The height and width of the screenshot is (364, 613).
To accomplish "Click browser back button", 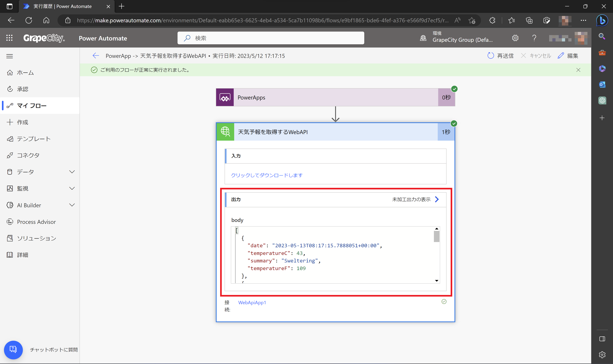I will [11, 20].
